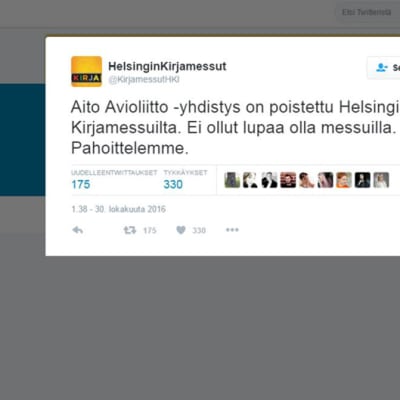Click the fifth liker avatar thumbnail
This screenshot has width=400, height=400.
(x=306, y=180)
